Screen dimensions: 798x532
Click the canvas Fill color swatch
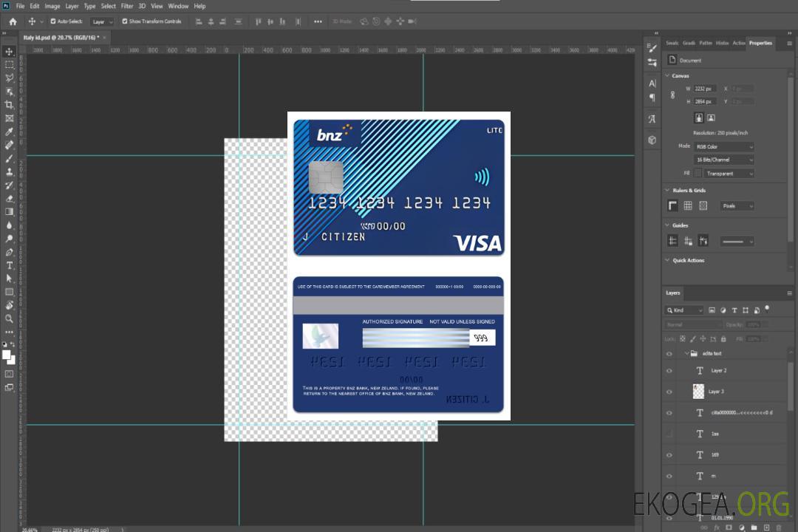pos(698,174)
